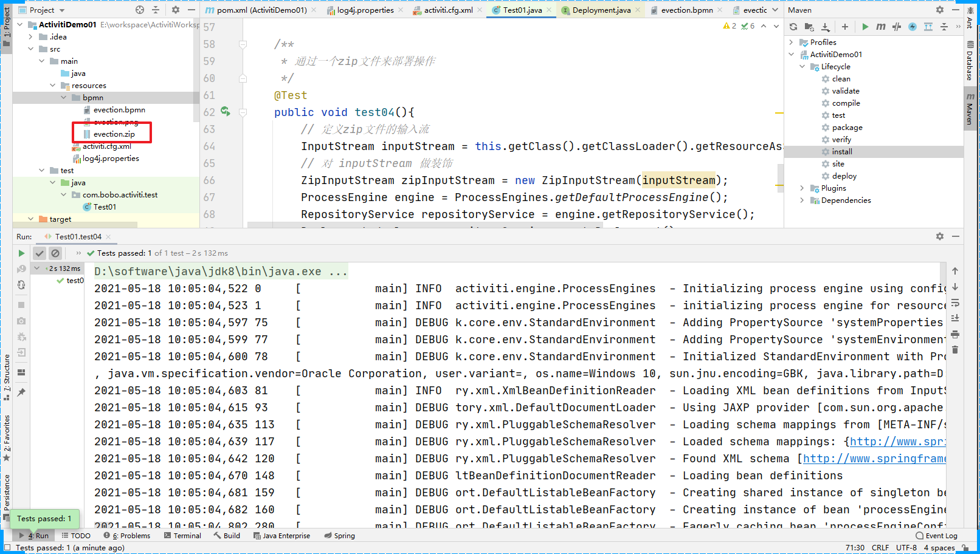The image size is (980, 554).
Task: Open the Database side tool window
Action: click(970, 61)
